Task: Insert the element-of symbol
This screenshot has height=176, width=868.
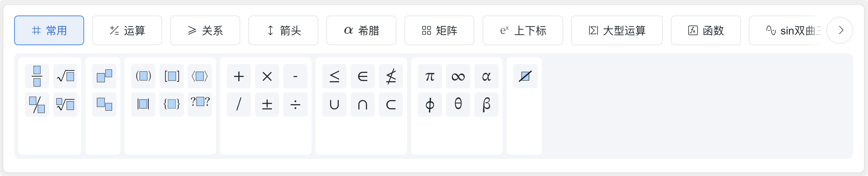Action: coord(363,76)
